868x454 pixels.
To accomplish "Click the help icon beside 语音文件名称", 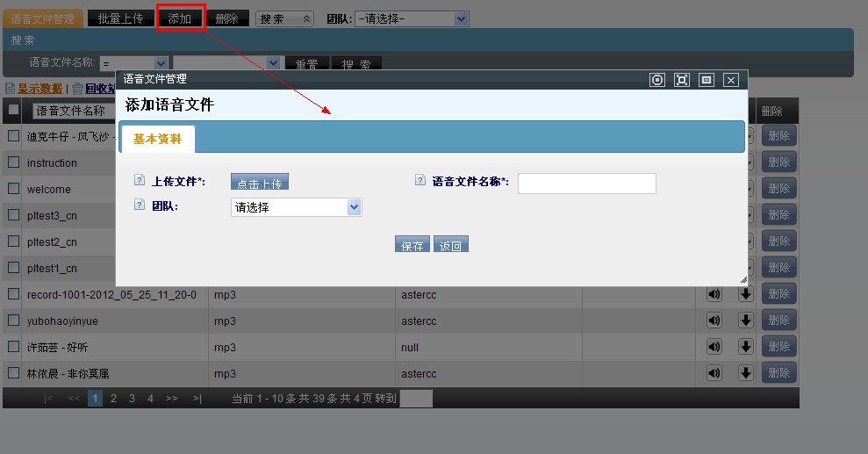I will click(420, 180).
